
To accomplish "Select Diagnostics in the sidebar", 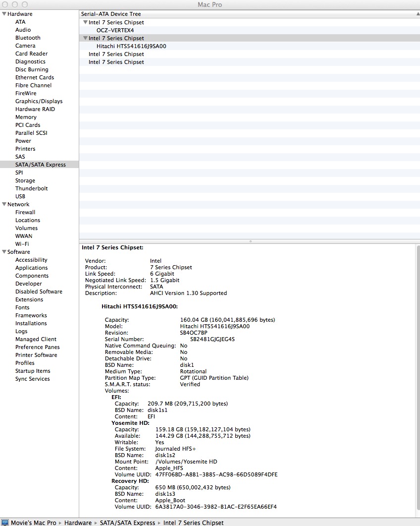I will (x=30, y=62).
